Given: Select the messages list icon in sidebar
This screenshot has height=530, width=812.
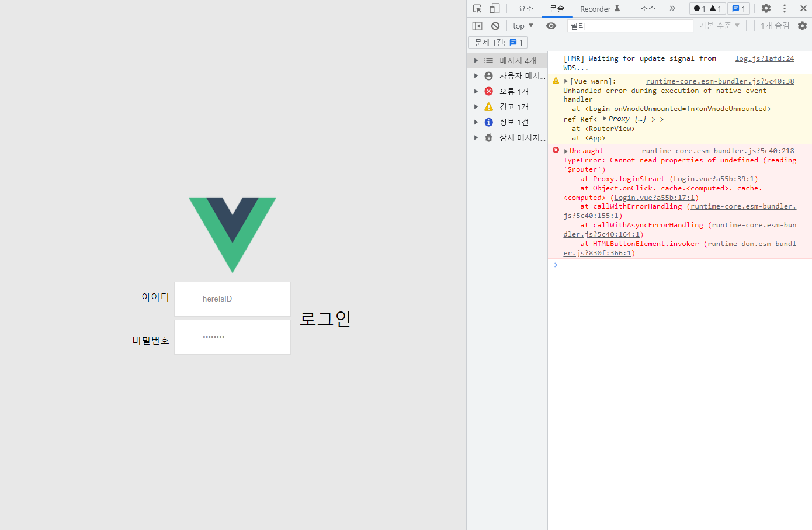Looking at the screenshot, I should [x=489, y=60].
